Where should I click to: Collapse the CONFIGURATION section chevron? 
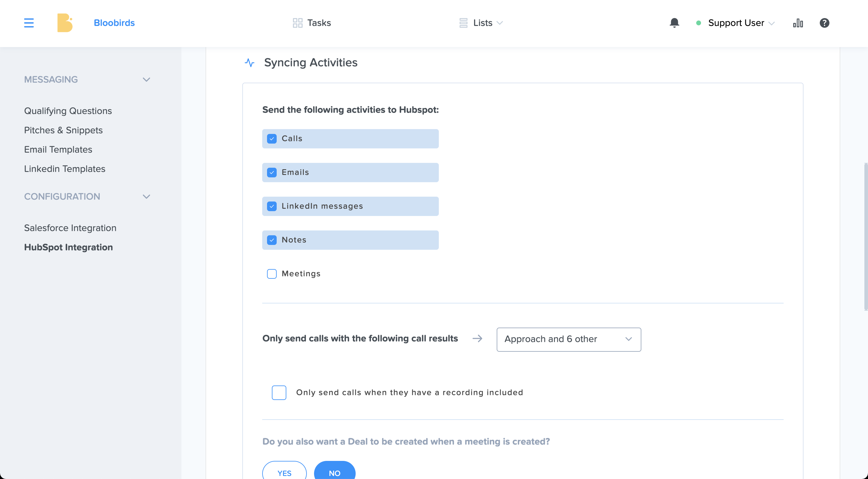click(x=146, y=197)
